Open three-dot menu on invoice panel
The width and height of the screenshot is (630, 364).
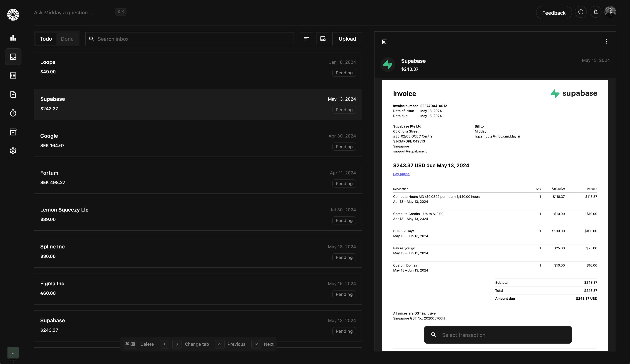coord(606,42)
